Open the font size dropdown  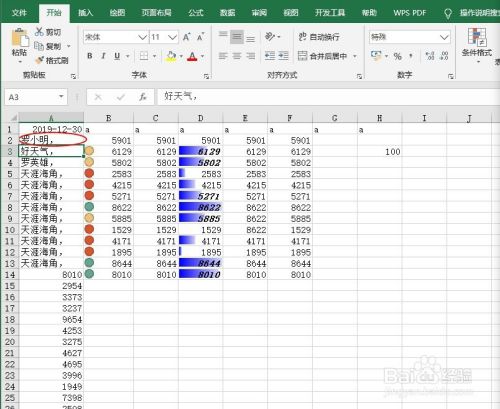click(x=172, y=37)
